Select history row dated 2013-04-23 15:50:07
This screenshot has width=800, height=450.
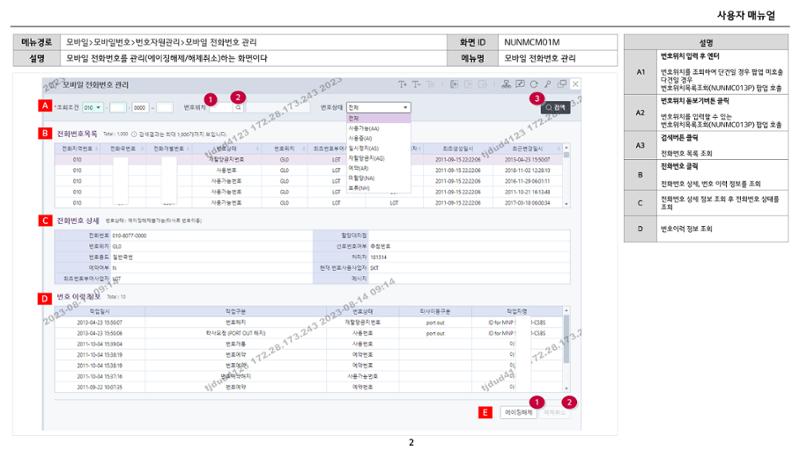pyautogui.click(x=309, y=322)
